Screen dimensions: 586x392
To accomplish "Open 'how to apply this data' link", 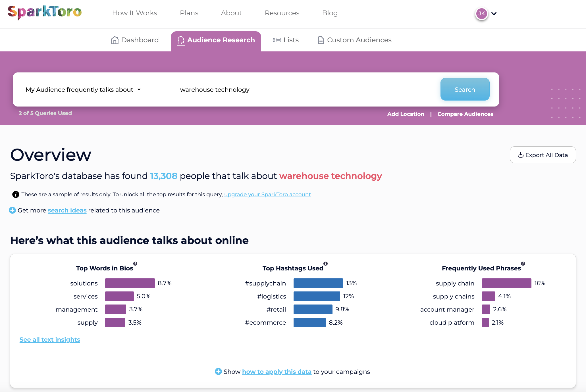I will point(277,372).
